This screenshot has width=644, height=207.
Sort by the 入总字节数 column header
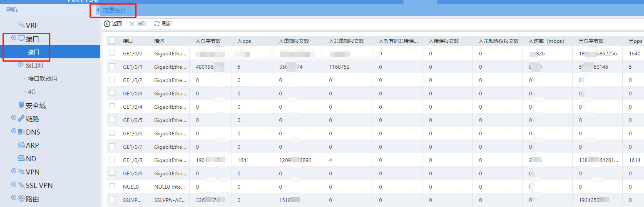coord(208,41)
